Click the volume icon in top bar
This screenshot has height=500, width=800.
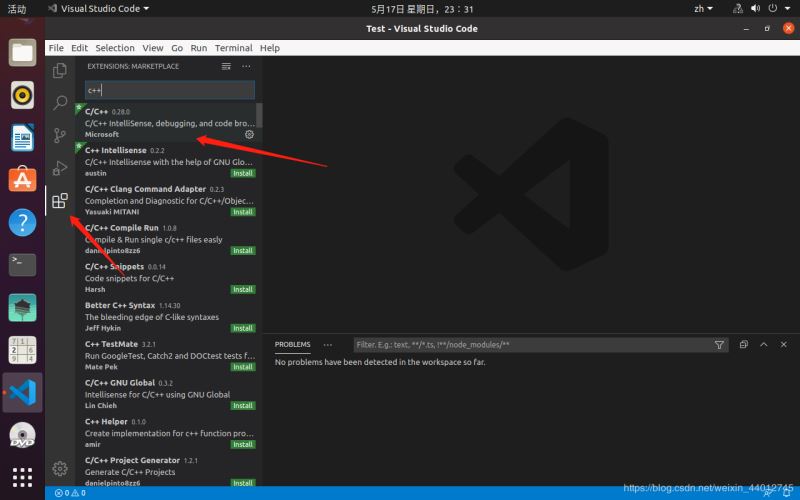click(x=756, y=9)
